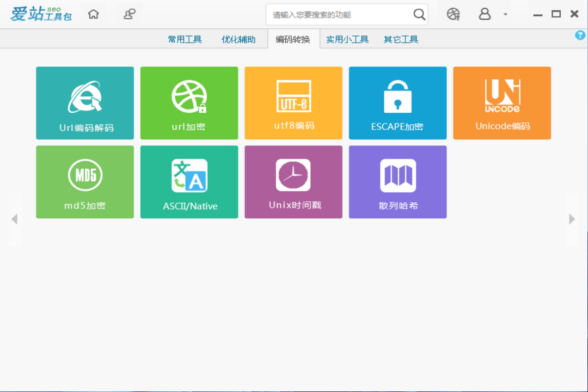Switch to the 常用工具 tab
Image resolution: width=588 pixels, height=392 pixels.
point(185,39)
